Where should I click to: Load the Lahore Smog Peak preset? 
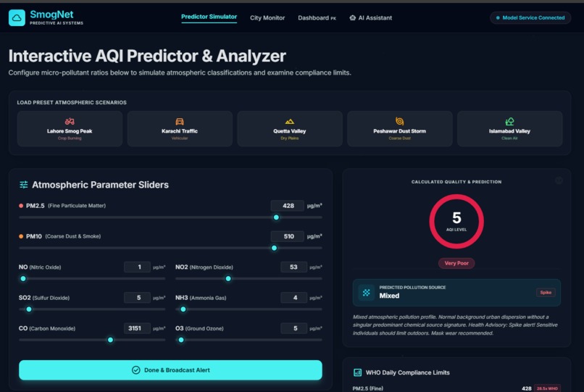[x=70, y=128]
